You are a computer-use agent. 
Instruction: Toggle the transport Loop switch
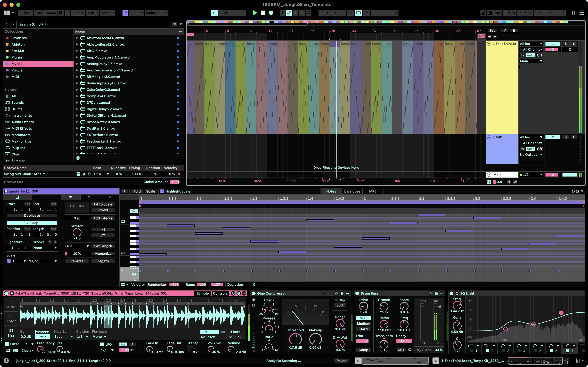(358, 13)
